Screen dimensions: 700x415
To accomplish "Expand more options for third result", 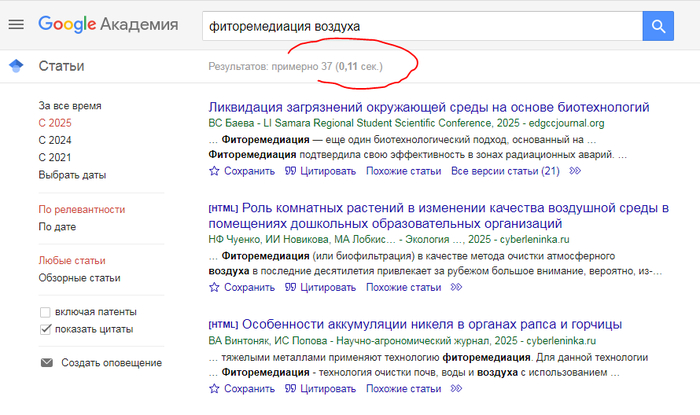I will [457, 389].
